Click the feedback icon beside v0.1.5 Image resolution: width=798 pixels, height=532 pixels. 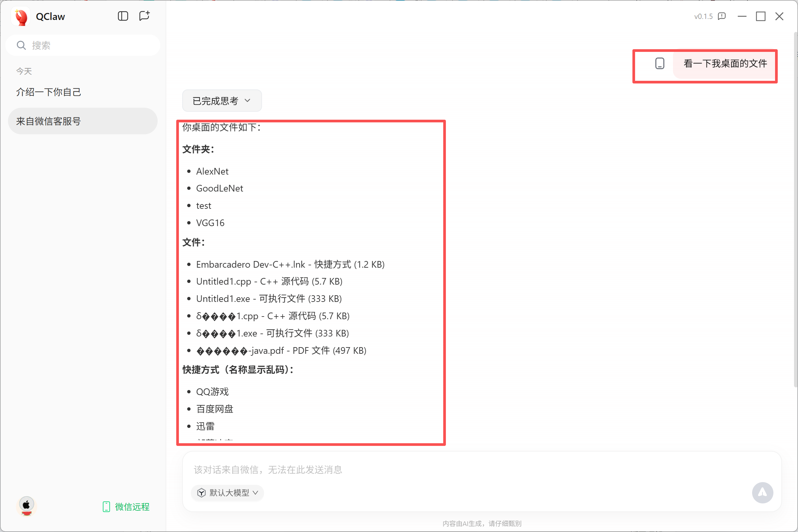point(722,16)
